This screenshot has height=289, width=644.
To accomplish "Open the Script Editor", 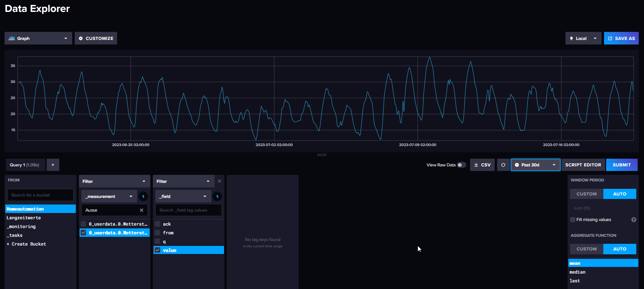I will (583, 165).
